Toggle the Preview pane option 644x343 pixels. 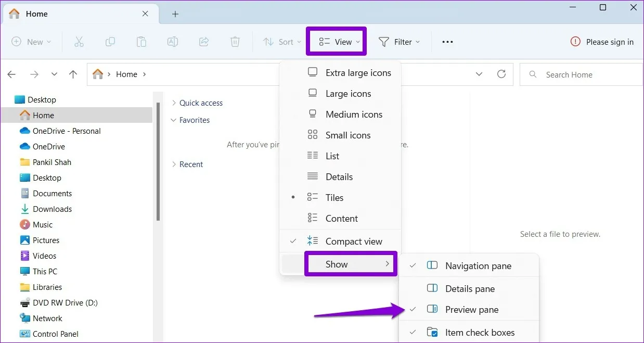click(x=471, y=309)
